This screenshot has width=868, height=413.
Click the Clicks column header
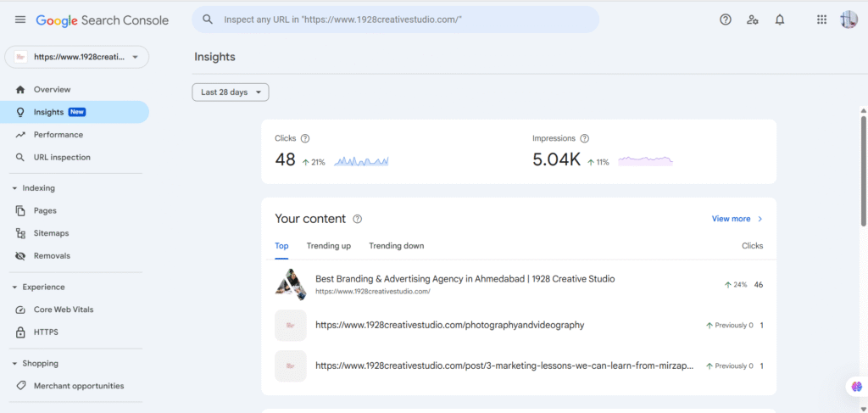click(753, 246)
